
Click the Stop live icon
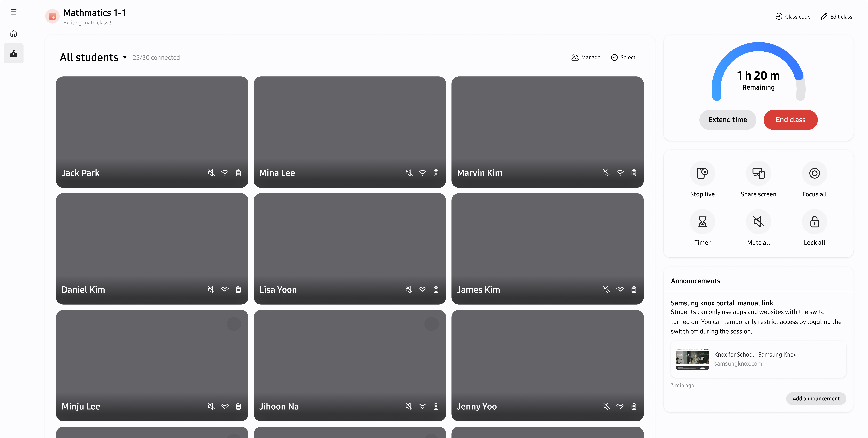click(x=702, y=173)
